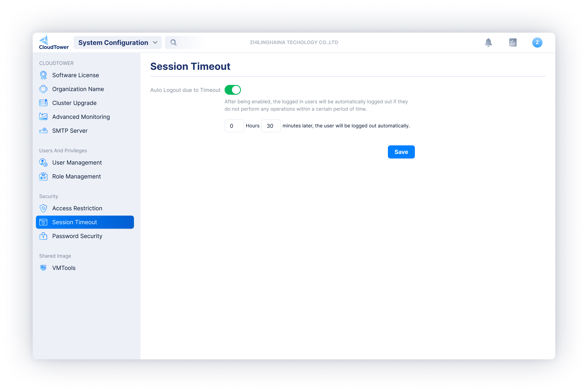Click the 'CLOUDTOWER' section header
The width and height of the screenshot is (588, 392).
[x=56, y=63]
